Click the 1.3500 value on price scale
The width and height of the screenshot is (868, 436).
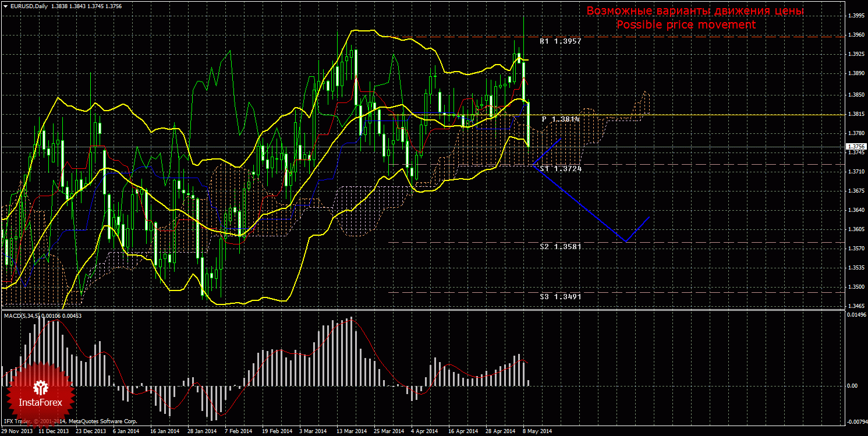(x=855, y=287)
